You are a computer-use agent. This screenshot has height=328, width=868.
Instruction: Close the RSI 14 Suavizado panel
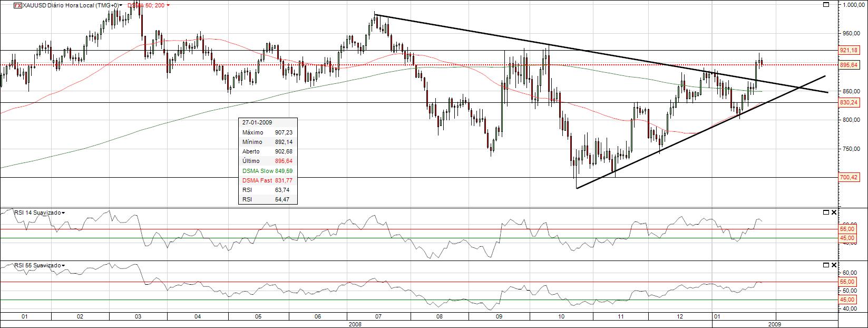pyautogui.click(x=833, y=212)
